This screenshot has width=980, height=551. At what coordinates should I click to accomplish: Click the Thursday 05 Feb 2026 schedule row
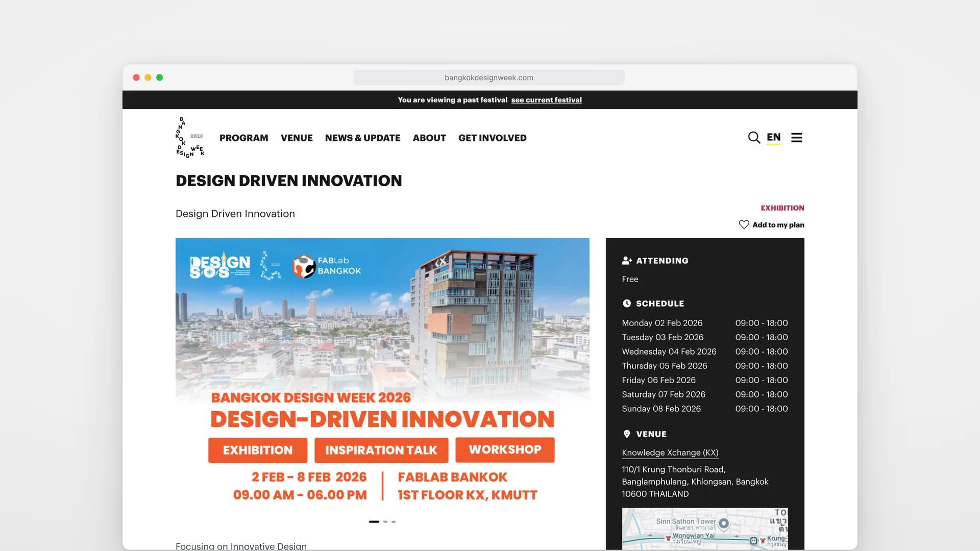(705, 366)
